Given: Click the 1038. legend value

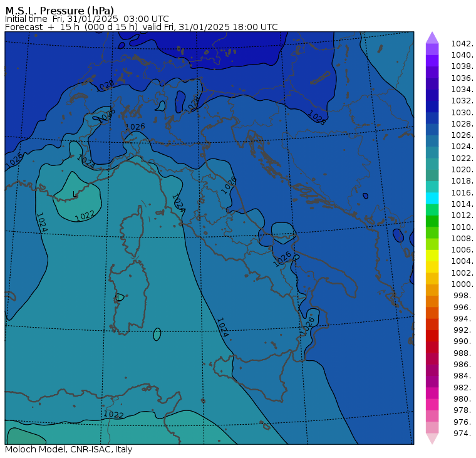Looking at the screenshot, I should coord(462,66).
